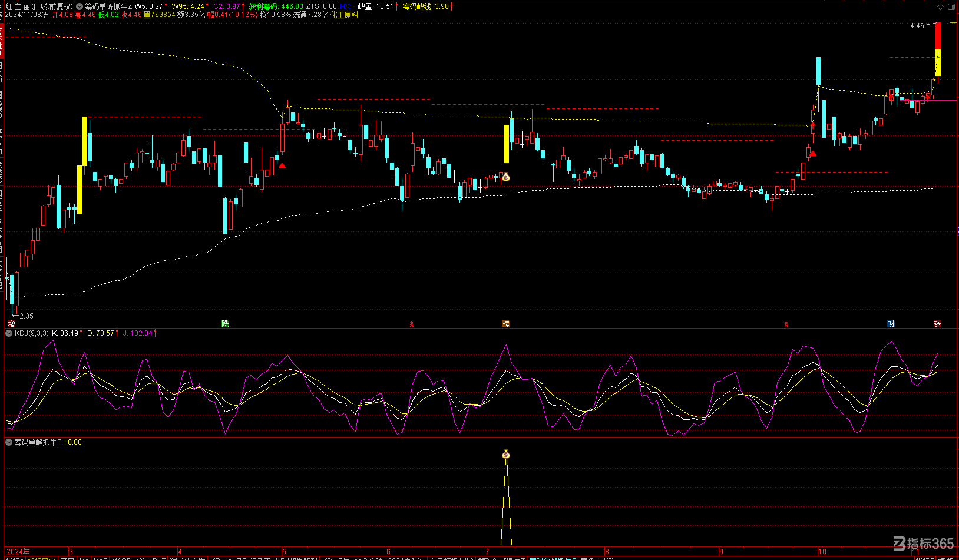
Task: Switch to the MACD indicator tab
Action: 122,558
